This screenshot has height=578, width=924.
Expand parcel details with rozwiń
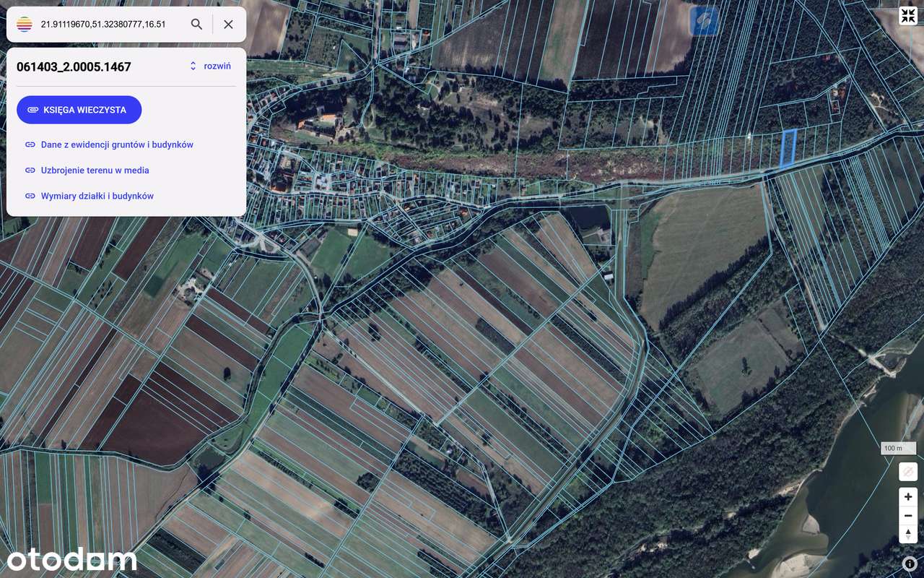[x=216, y=66]
